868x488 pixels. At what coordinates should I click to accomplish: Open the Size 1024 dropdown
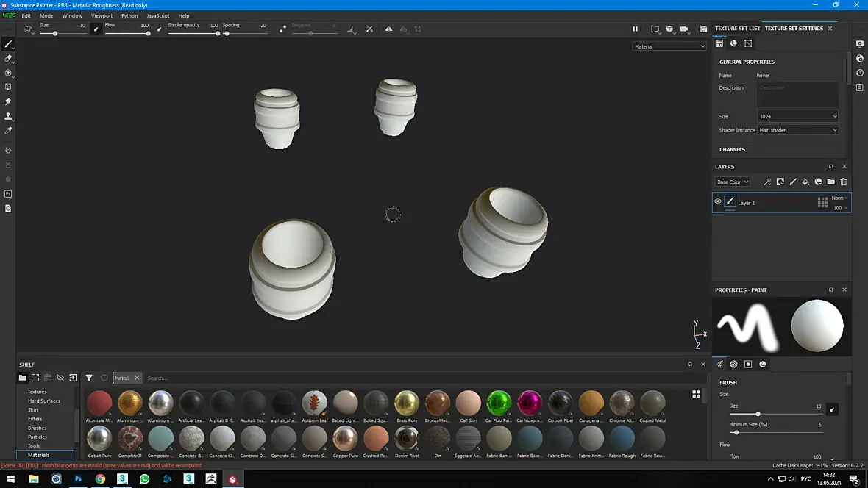point(797,116)
